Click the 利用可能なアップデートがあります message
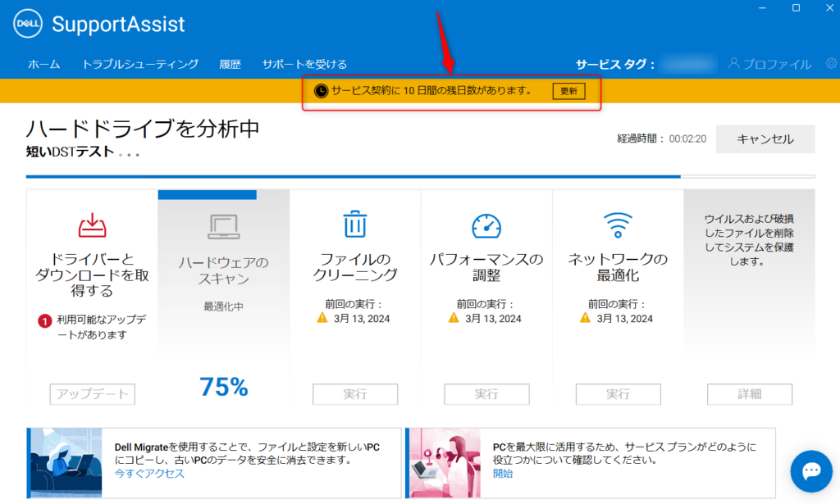 [x=101, y=327]
